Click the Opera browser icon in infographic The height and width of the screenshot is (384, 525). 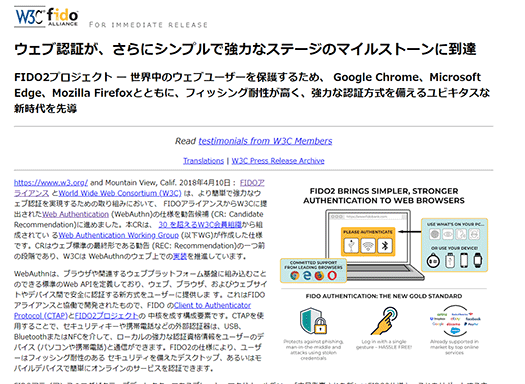pyautogui.click(x=332, y=276)
